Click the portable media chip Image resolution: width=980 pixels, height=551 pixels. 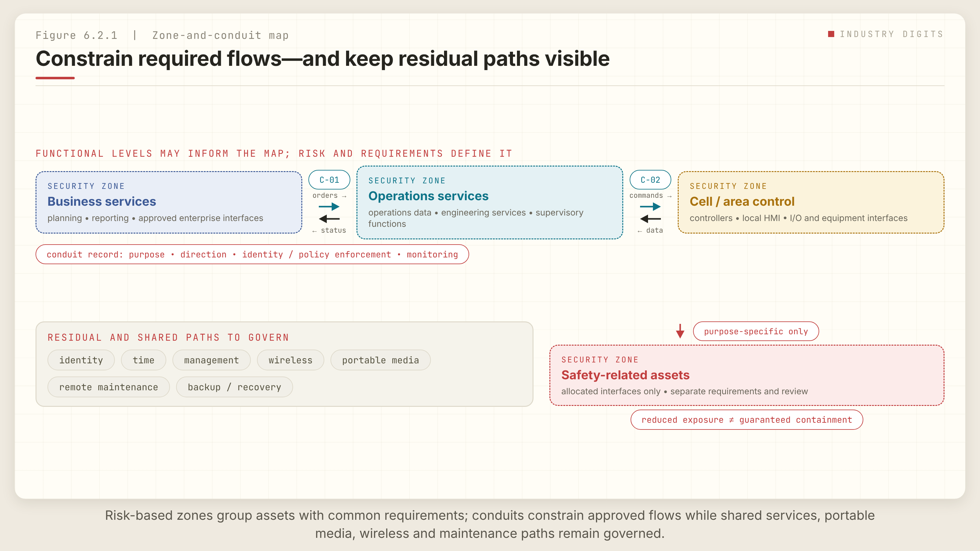tap(380, 360)
